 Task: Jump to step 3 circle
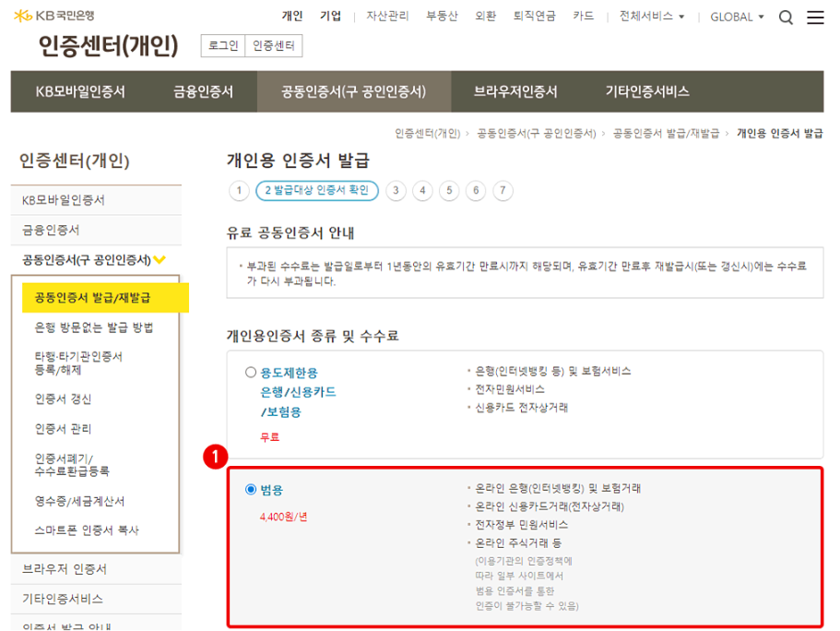pos(396,190)
